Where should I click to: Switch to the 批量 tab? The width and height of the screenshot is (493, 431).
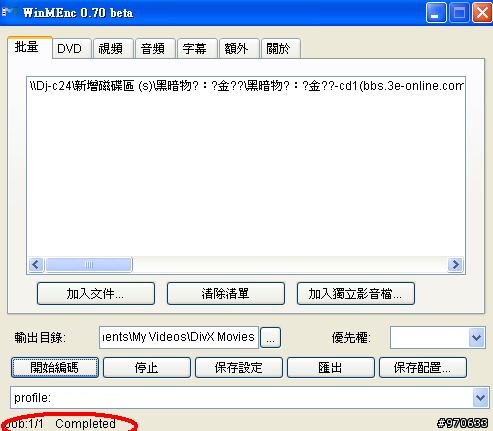[30, 47]
